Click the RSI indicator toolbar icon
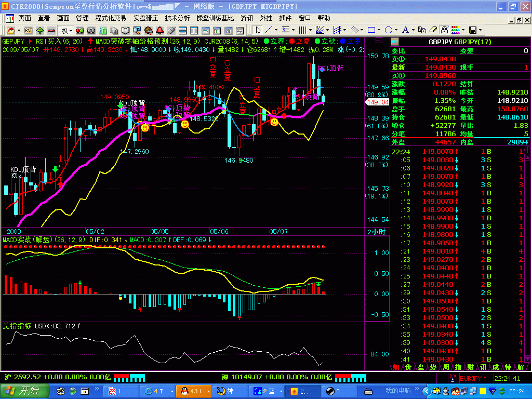This screenshot has width=532, height=399. pos(29,30)
